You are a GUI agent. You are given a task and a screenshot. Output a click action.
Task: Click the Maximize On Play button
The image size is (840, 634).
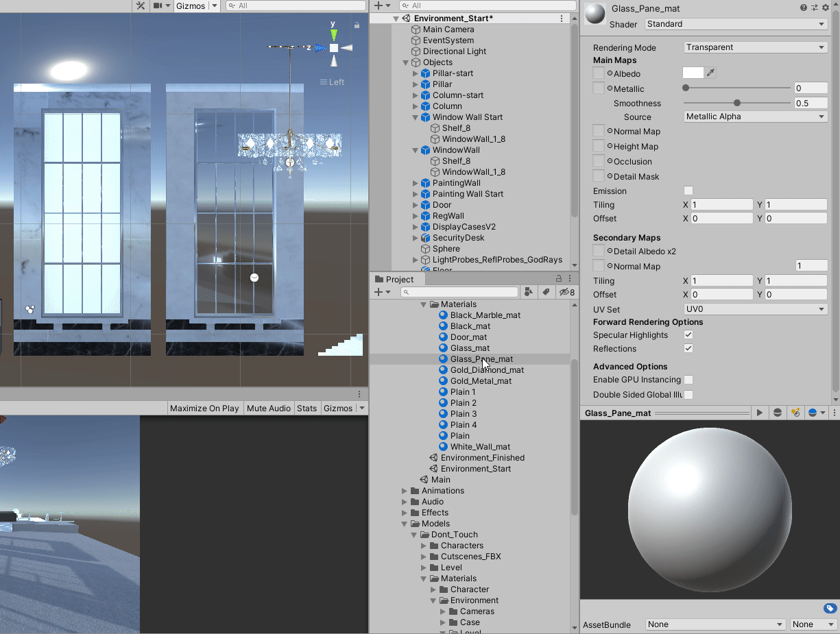[204, 408]
